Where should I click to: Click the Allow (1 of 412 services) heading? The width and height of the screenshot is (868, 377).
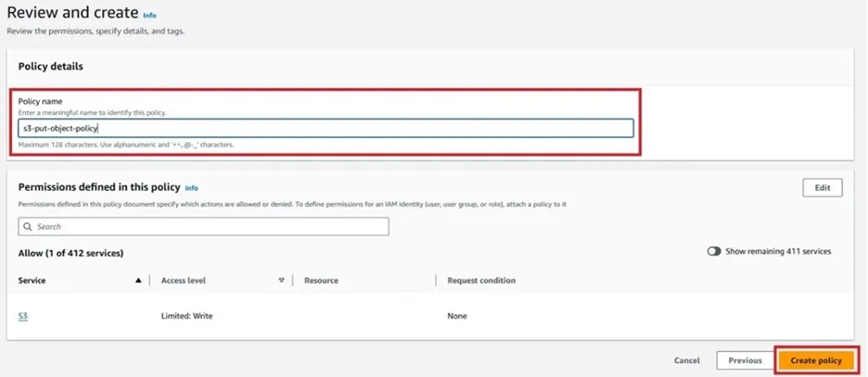pos(70,253)
